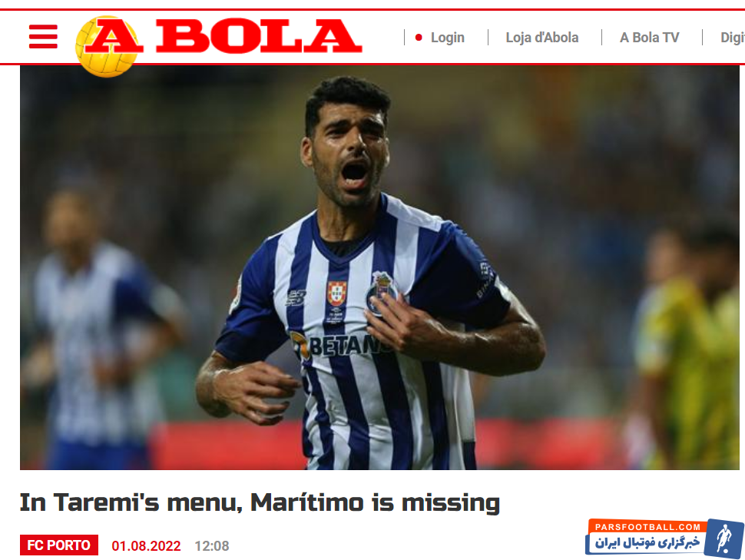Image resolution: width=745 pixels, height=560 pixels.
Task: Click the Portugal shield badge on jersey
Action: click(x=336, y=293)
